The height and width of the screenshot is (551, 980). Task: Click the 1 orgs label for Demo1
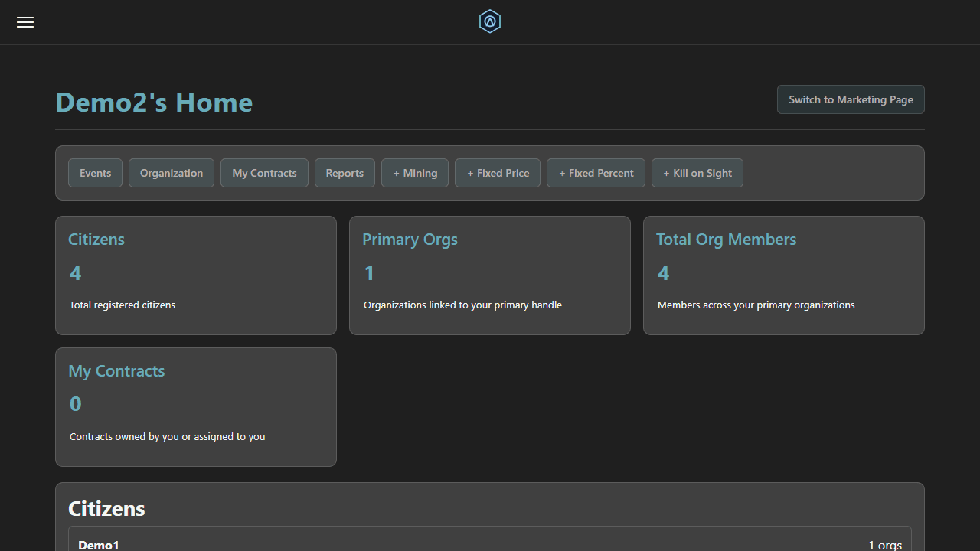pyautogui.click(x=884, y=544)
